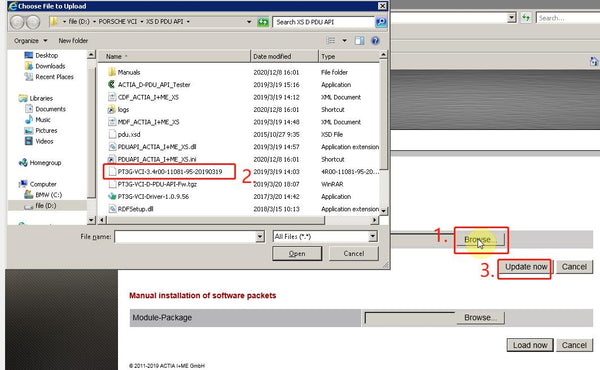The image size is (600, 370).
Task: Select the Downloads icon in navigation pane
Action: coord(29,66)
